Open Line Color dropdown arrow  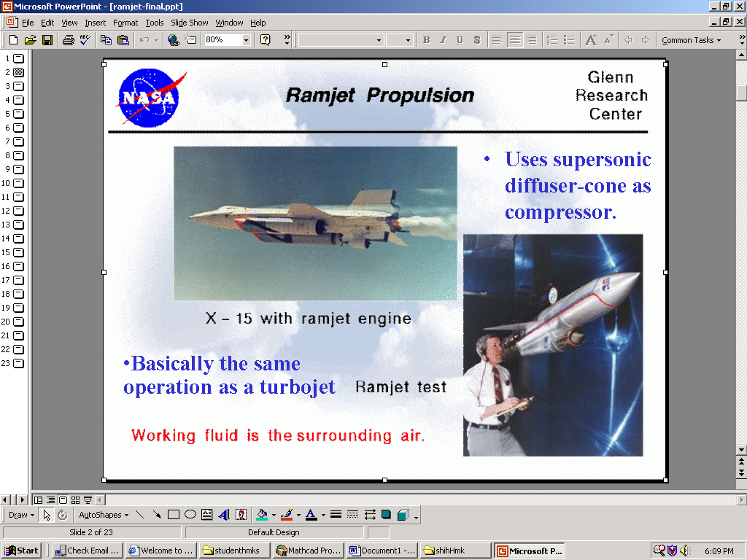(x=298, y=515)
